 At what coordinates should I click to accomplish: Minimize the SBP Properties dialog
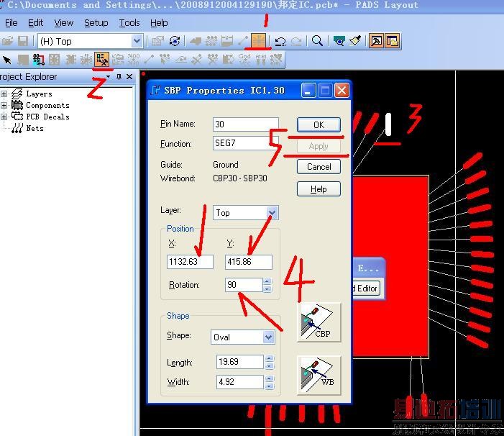click(x=308, y=91)
